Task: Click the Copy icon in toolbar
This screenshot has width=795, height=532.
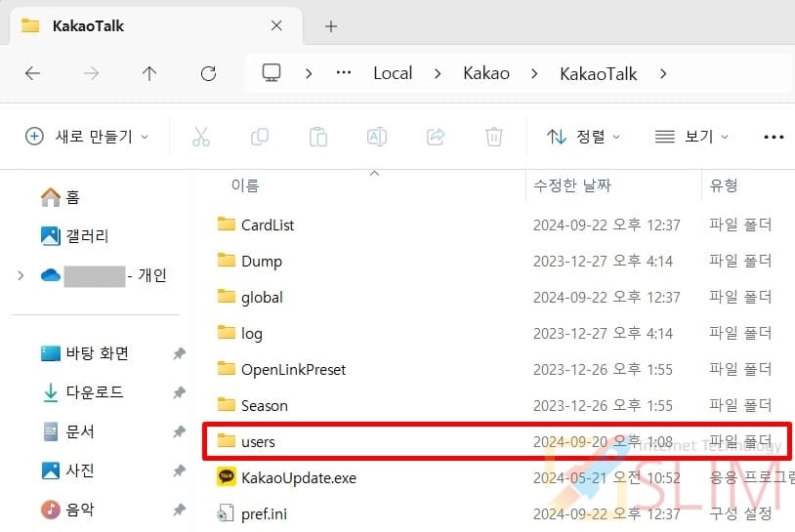Action: coord(260,137)
